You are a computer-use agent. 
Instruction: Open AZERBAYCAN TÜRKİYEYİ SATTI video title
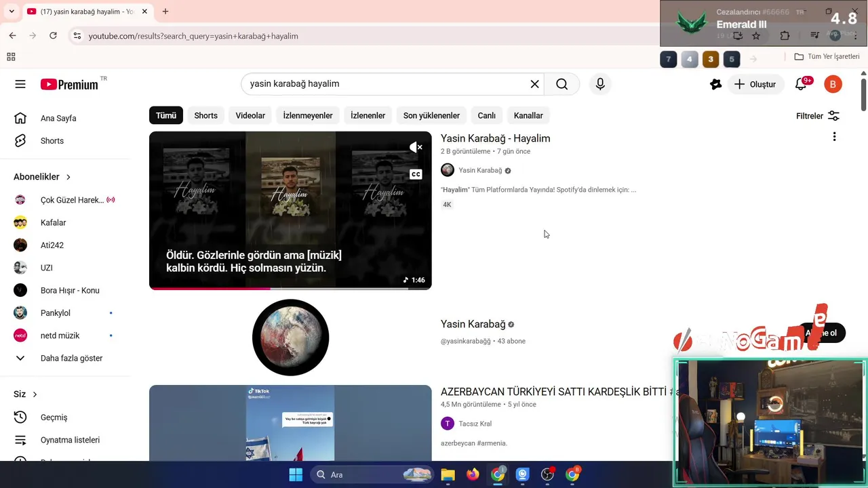[x=560, y=392]
